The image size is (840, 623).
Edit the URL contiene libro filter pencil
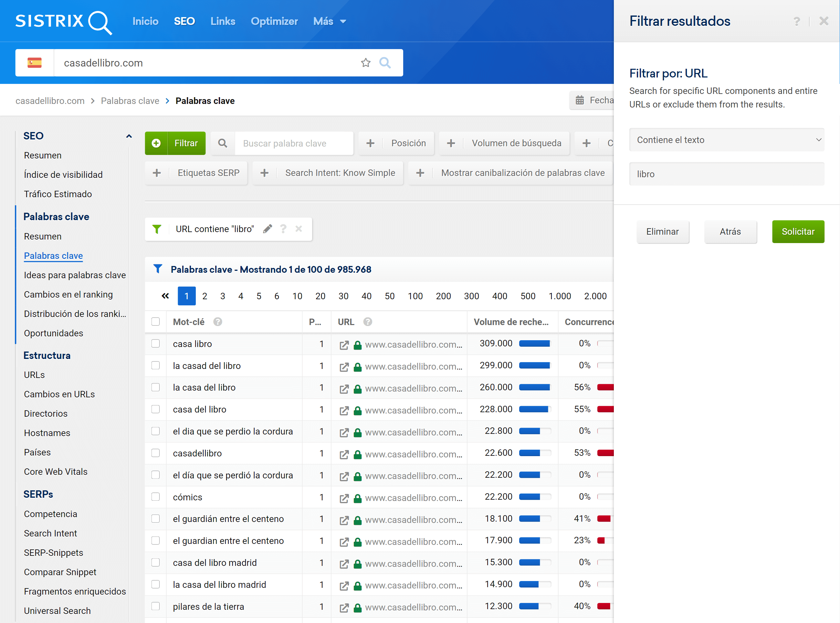coord(268,229)
